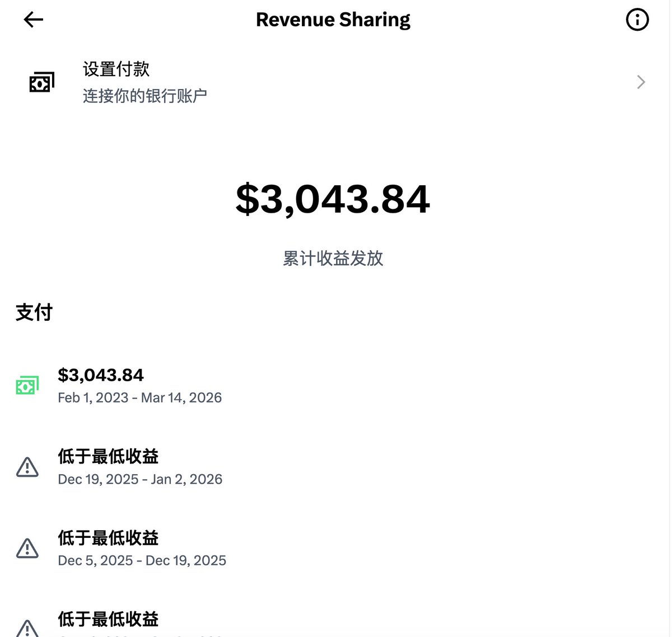
Task: Click the large $3,043.84 total
Action: tap(333, 199)
